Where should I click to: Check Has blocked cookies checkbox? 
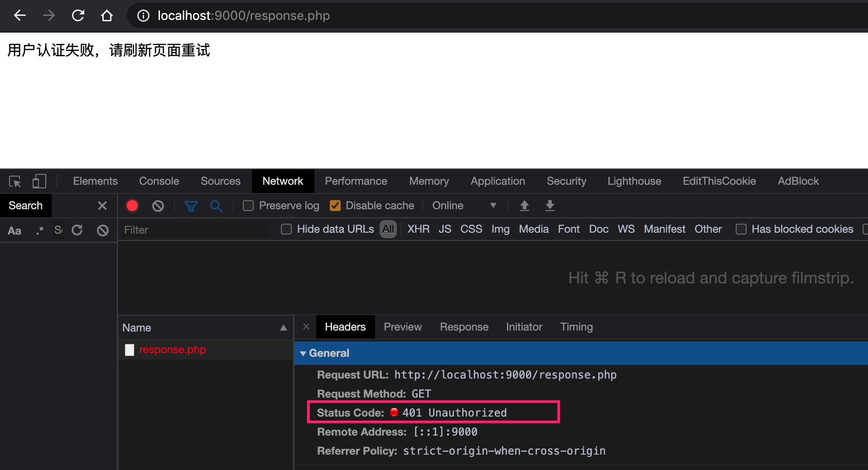pyautogui.click(x=741, y=229)
